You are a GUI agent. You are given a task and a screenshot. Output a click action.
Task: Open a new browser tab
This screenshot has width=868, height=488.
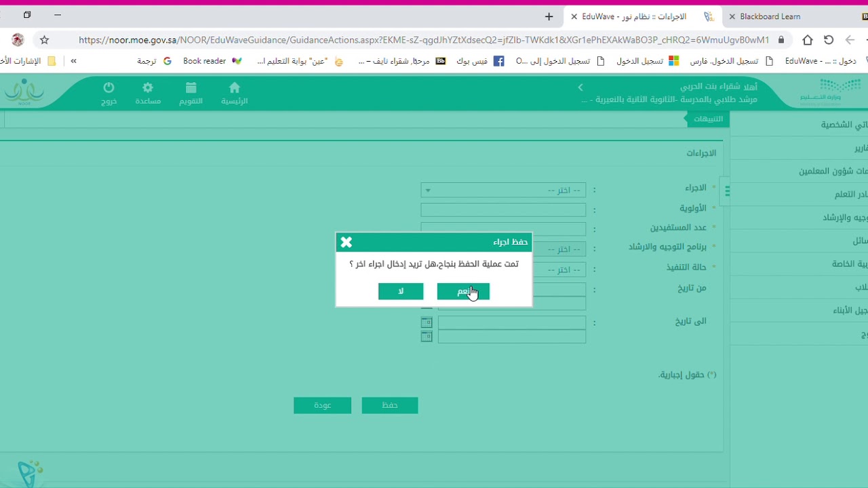click(x=549, y=16)
